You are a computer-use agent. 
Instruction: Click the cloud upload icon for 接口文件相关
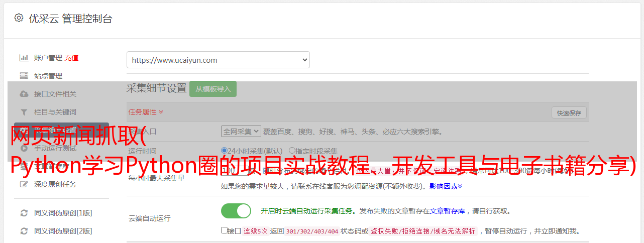24,94
